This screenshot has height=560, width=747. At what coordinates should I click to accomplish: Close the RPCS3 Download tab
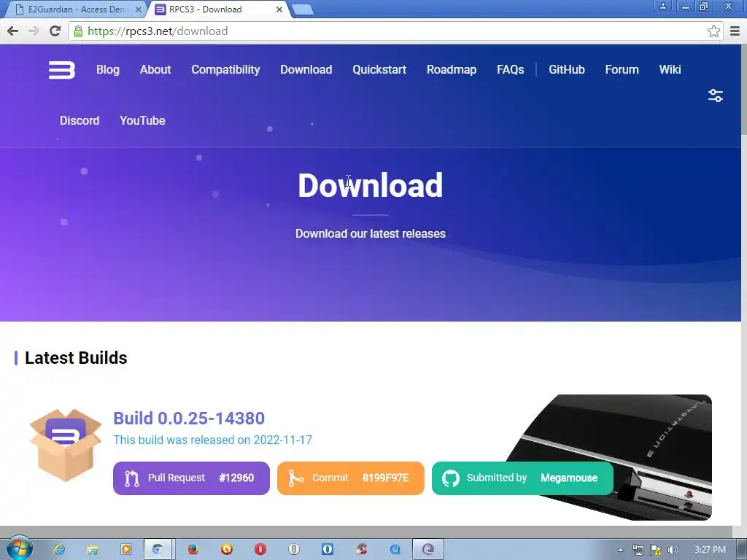279,9
